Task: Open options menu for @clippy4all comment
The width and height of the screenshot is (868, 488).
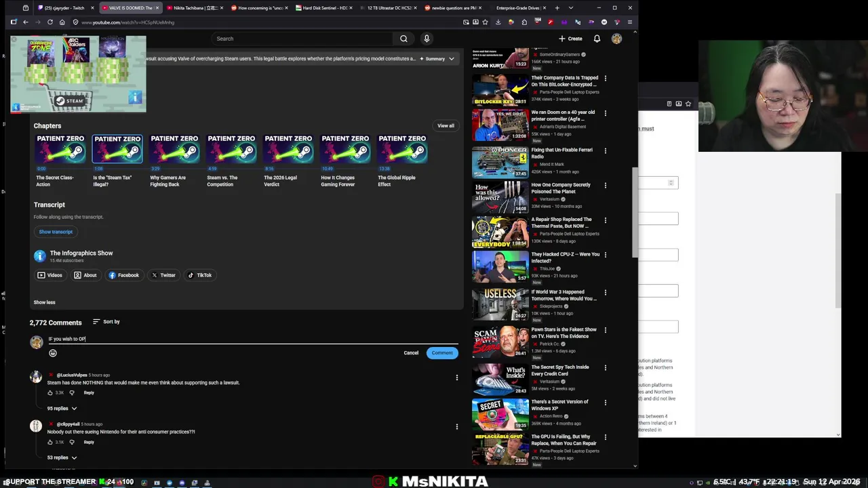Action: coord(456,427)
